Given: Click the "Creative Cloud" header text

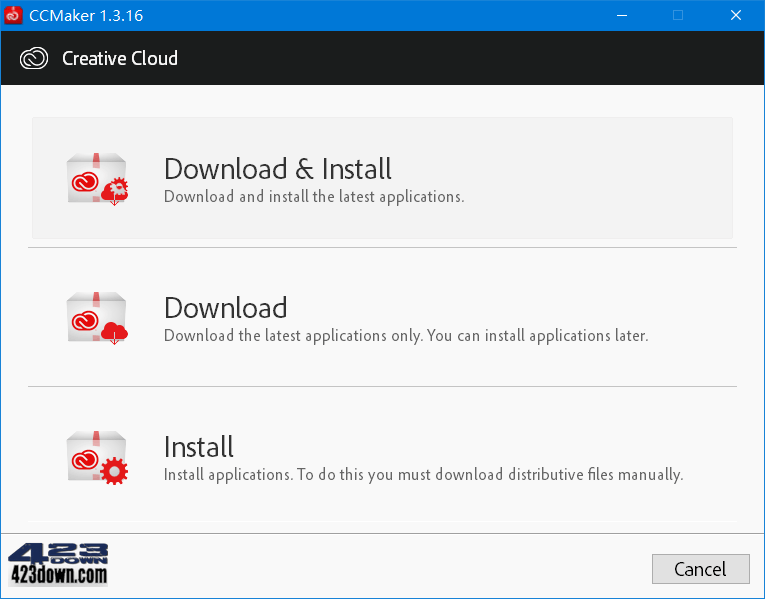Looking at the screenshot, I should (x=119, y=58).
